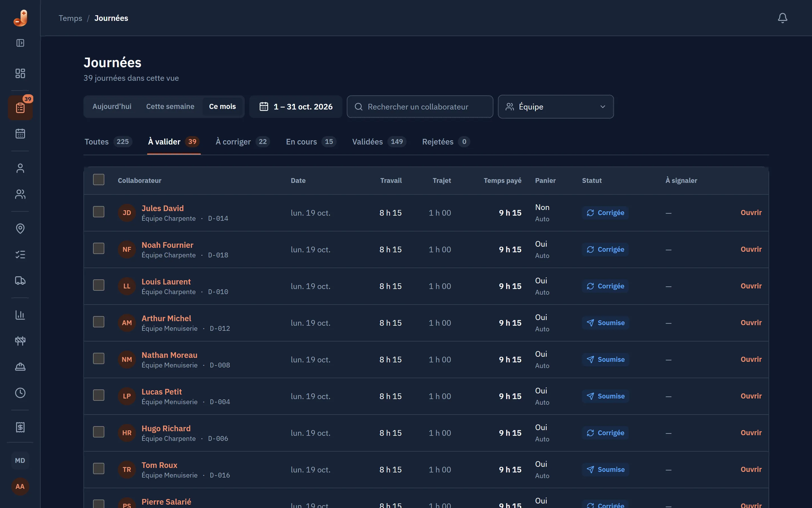The image size is (812, 508).
Task: Open the MD badge in sidebar
Action: pyautogui.click(x=20, y=460)
